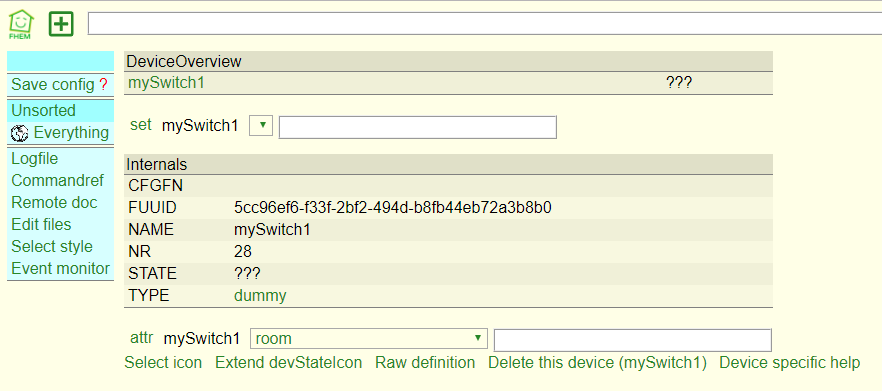Expand the attr room dropdown

click(x=368, y=339)
